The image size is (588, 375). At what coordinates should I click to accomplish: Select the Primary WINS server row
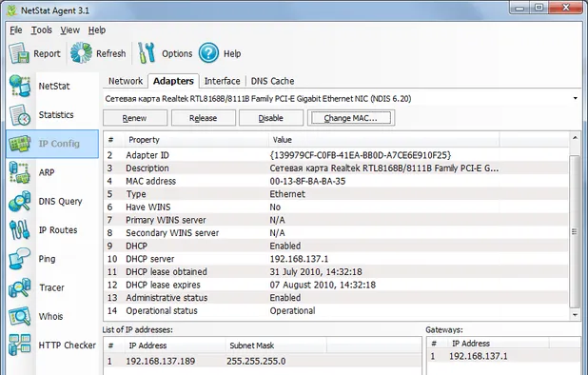tap(336, 220)
